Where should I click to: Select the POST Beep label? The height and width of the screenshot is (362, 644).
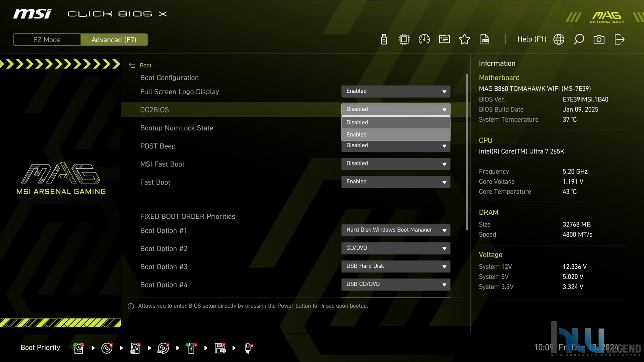pyautogui.click(x=158, y=146)
